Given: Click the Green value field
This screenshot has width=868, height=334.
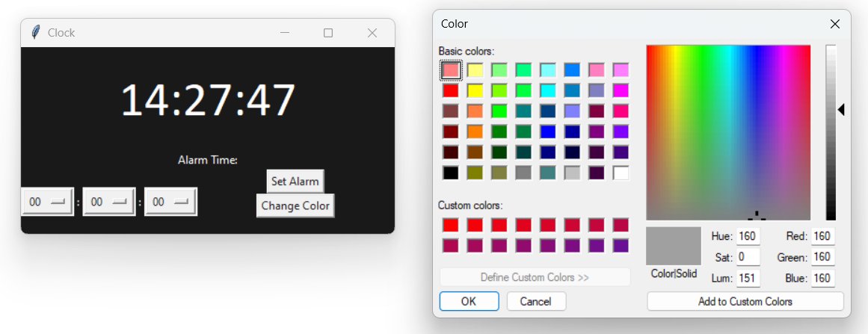Looking at the screenshot, I should point(822,257).
